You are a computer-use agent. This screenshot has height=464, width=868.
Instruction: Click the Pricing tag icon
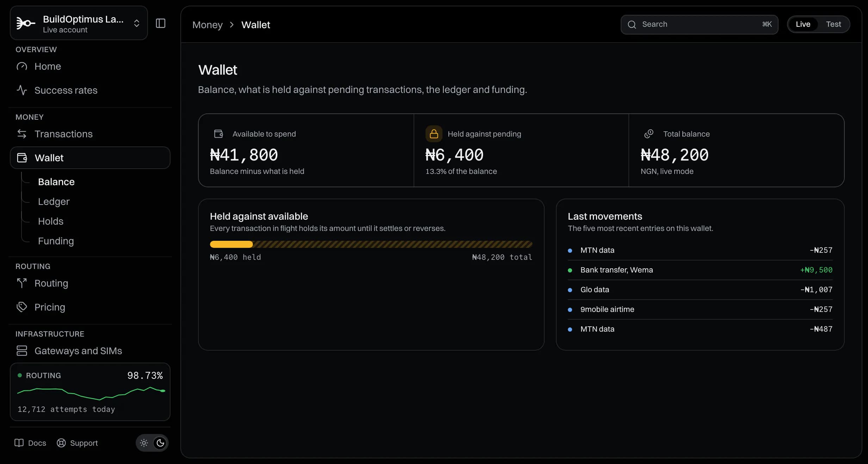[x=22, y=307]
